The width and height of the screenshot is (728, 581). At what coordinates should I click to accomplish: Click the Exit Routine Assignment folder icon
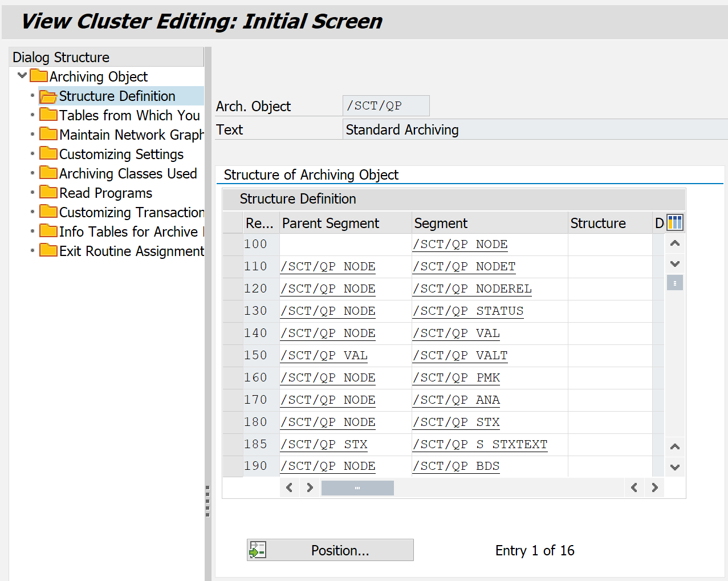[48, 251]
